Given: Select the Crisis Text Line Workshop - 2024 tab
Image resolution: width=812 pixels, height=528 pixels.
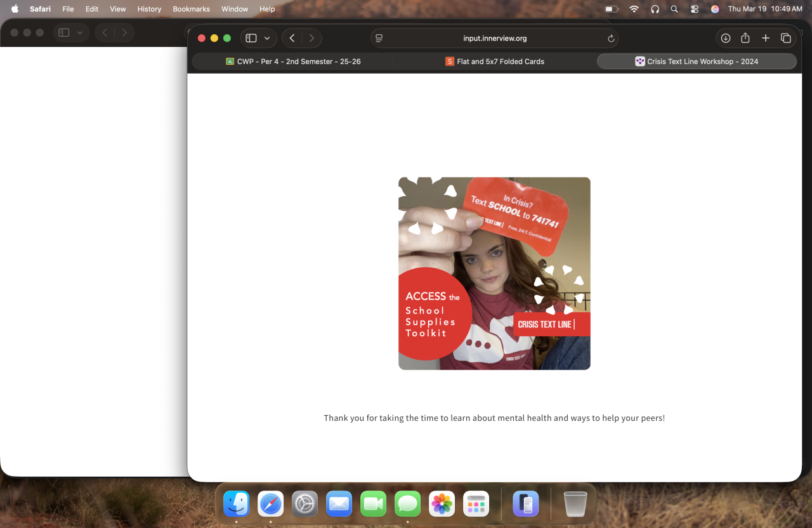Looking at the screenshot, I should (x=697, y=62).
